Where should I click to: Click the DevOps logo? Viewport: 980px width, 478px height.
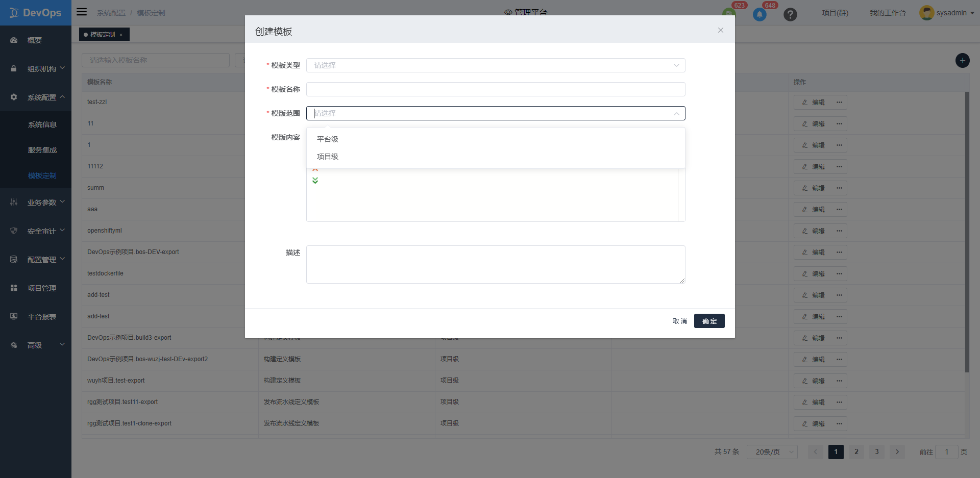click(35, 13)
